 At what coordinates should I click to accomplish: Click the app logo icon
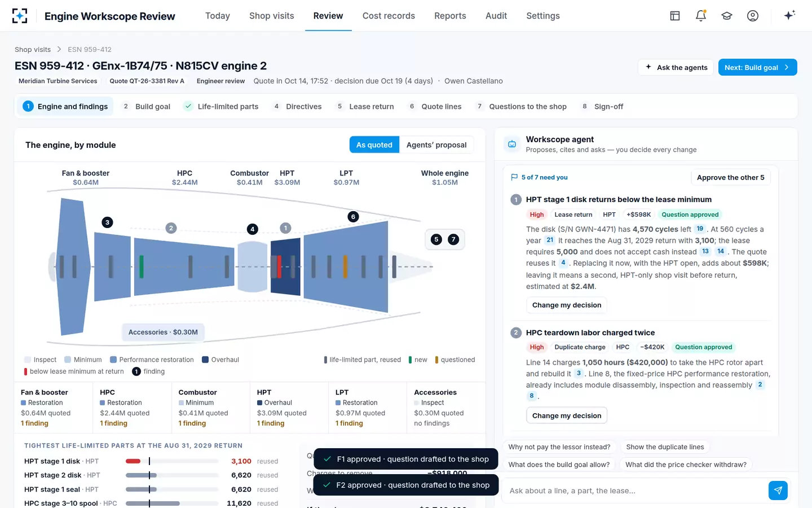point(20,16)
